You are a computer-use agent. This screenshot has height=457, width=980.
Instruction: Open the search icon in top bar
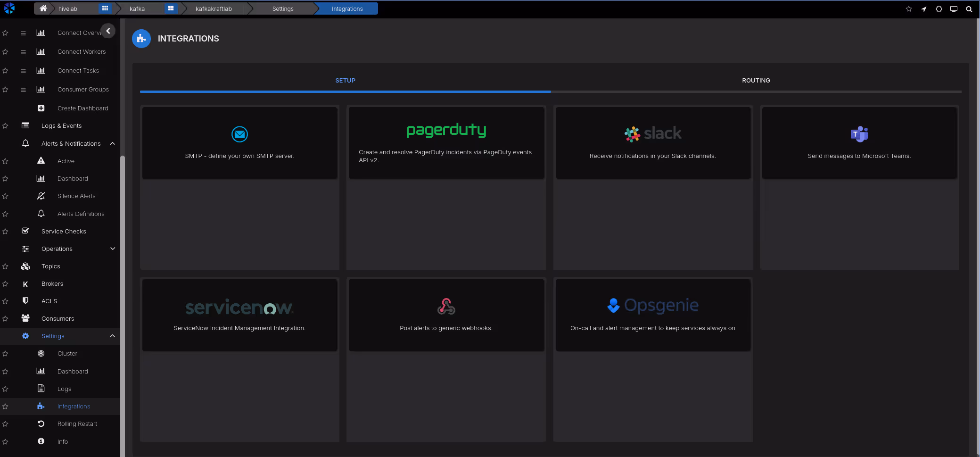pyautogui.click(x=969, y=9)
